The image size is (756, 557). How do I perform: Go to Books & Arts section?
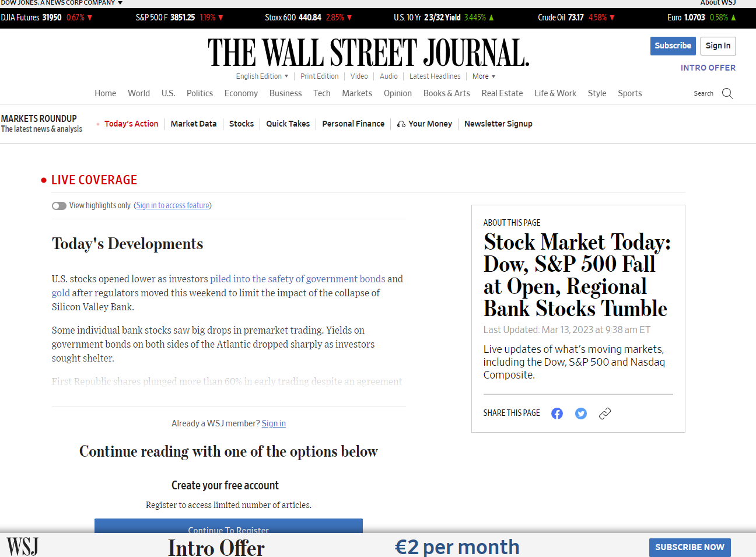pyautogui.click(x=447, y=93)
